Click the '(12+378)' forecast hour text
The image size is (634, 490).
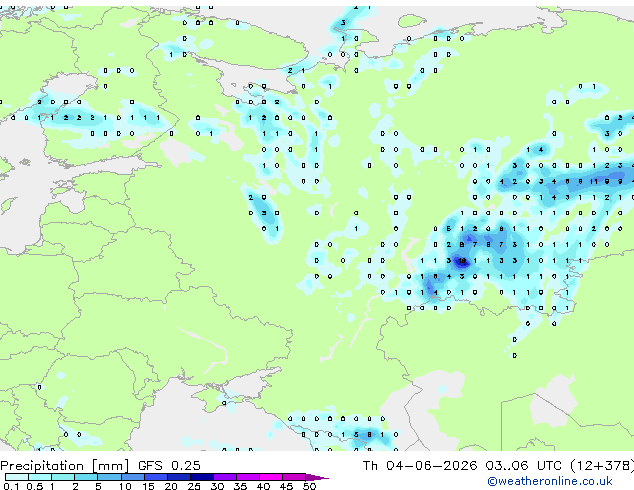(602, 466)
